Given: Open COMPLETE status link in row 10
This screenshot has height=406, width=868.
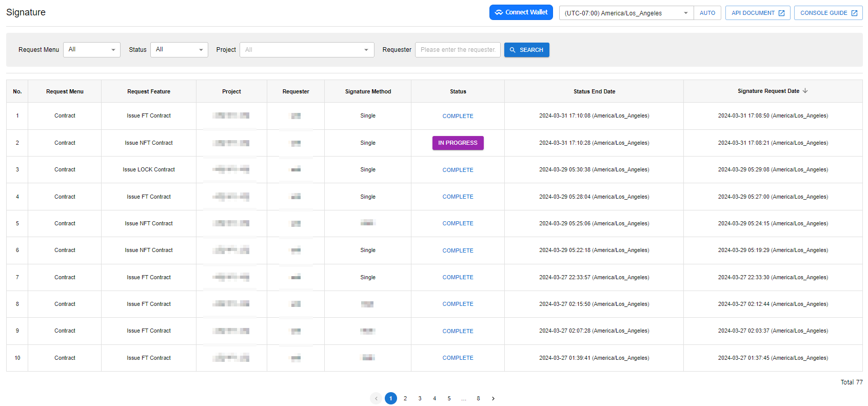Looking at the screenshot, I should coord(458,358).
